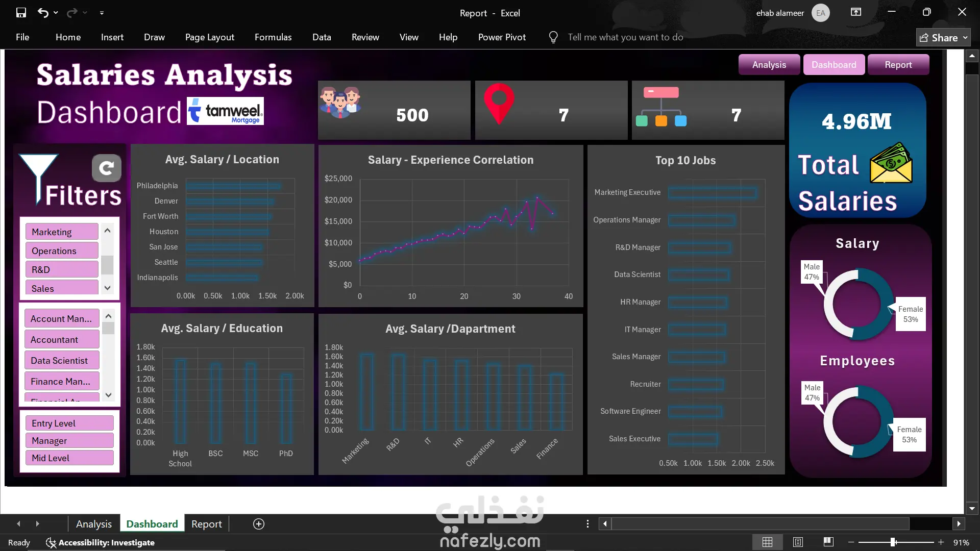Toggle the Marketing department slicer filter
Viewport: 980px width, 551px height.
62,232
